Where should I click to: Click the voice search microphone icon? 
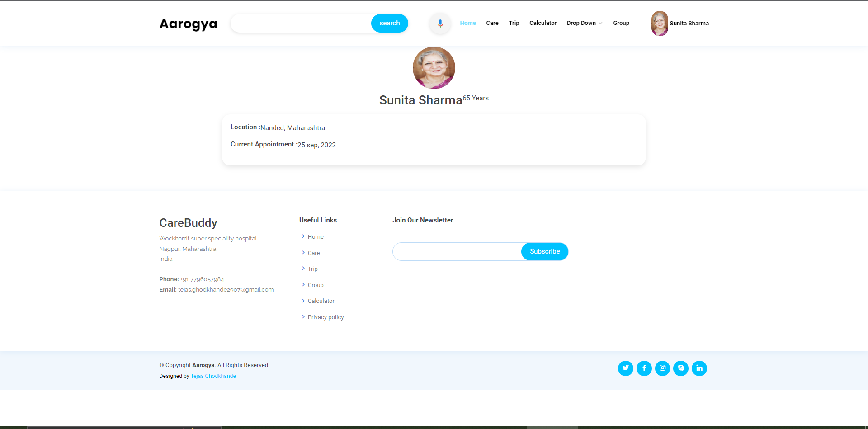pyautogui.click(x=439, y=23)
